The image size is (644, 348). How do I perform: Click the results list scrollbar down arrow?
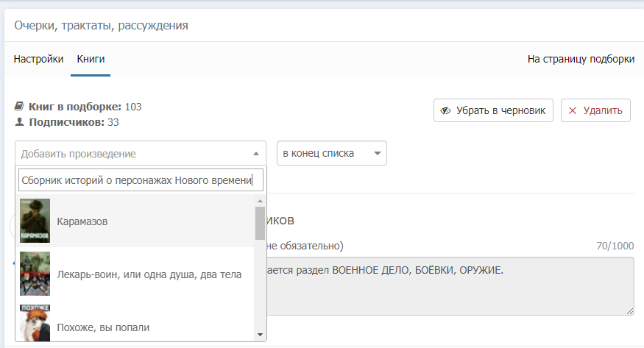click(x=260, y=335)
